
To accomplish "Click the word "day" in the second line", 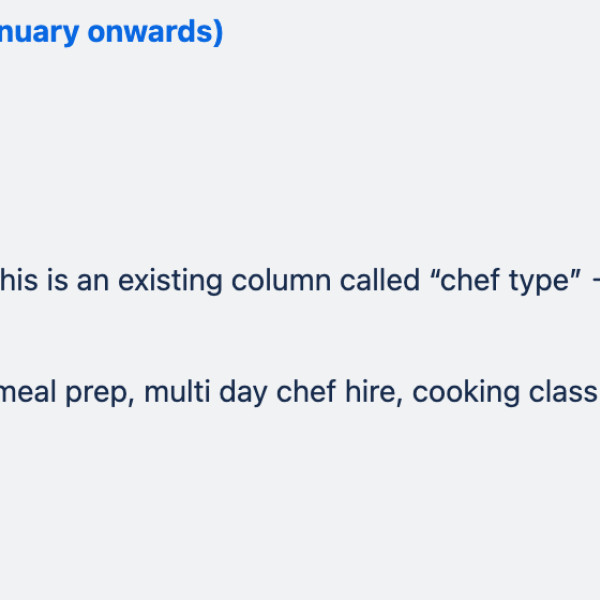I will point(243,393).
